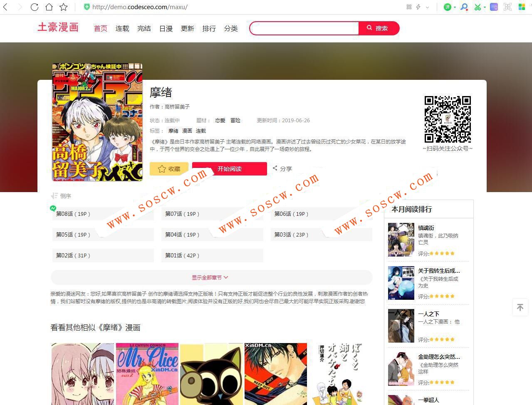Open the 更新 navigation item

[x=188, y=28]
